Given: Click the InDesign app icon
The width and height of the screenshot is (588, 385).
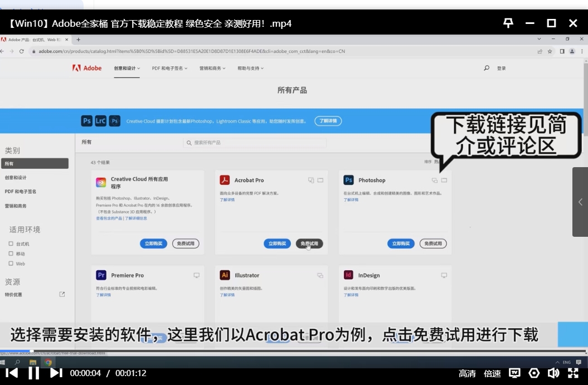Looking at the screenshot, I should (349, 275).
